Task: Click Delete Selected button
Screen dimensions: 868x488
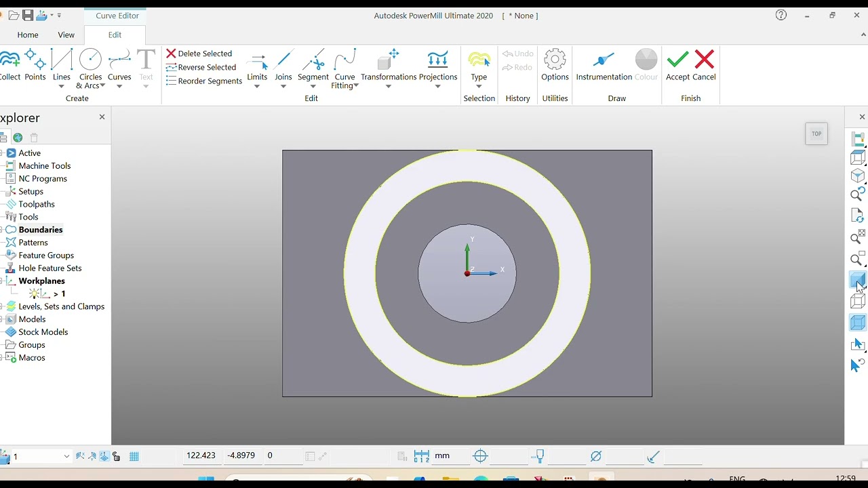Action: click(x=199, y=54)
